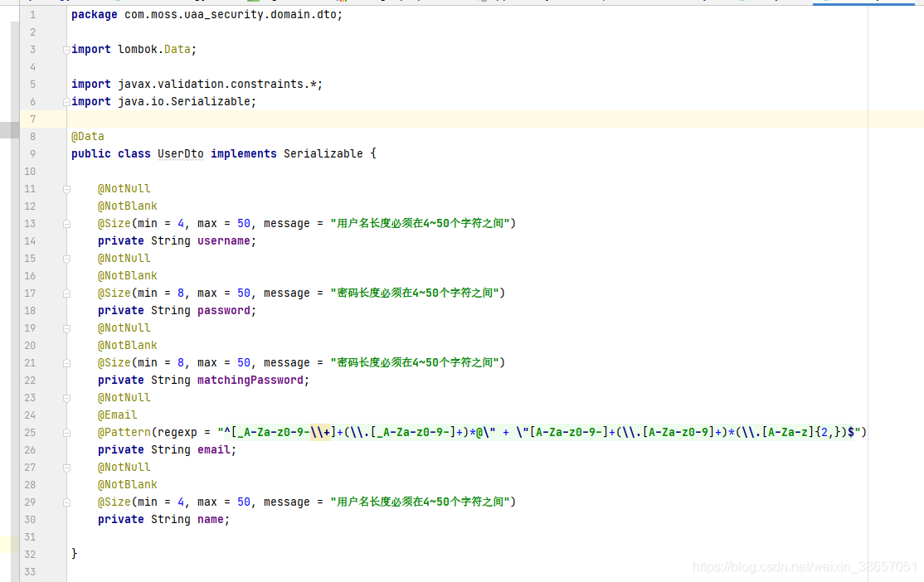This screenshot has height=582, width=924.
Task: Click line number 33 in the gutter
Action: 30,571
